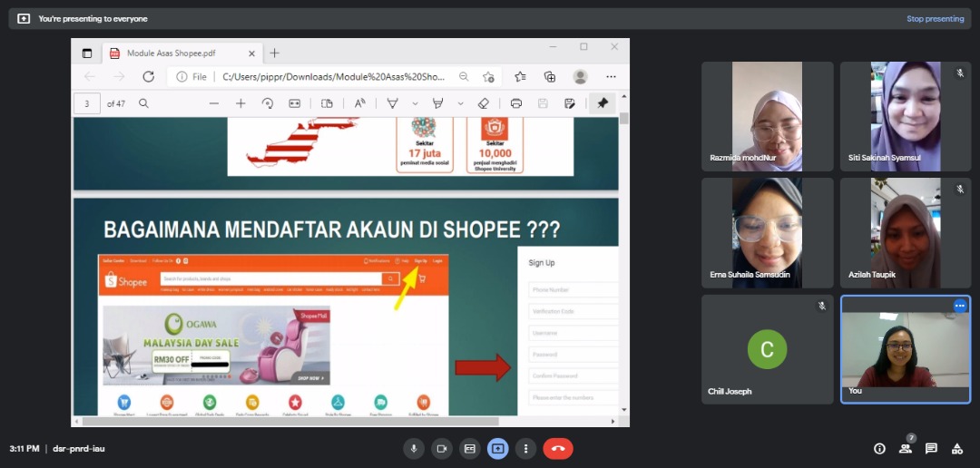Click PDF vertical scrollbar thumb

pyautogui.click(x=623, y=119)
